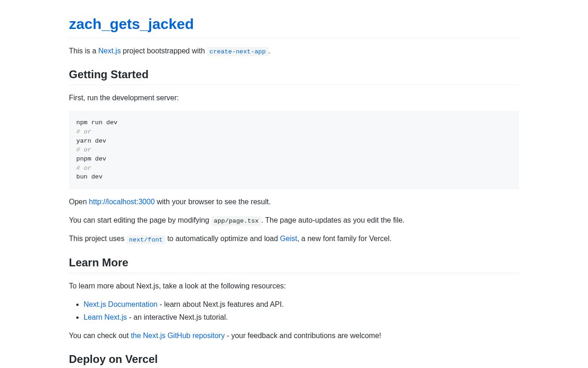Open the Next.js link in intro
Screen dimensions: 588x368
(109, 51)
